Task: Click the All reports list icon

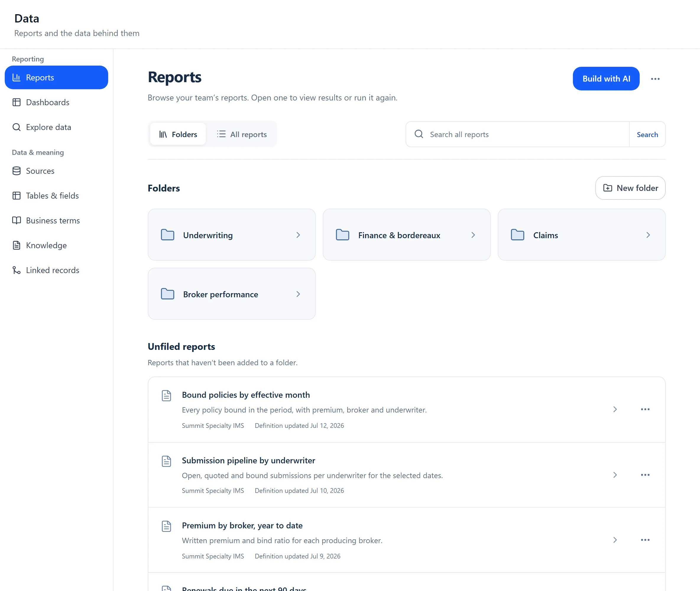Action: click(x=221, y=134)
